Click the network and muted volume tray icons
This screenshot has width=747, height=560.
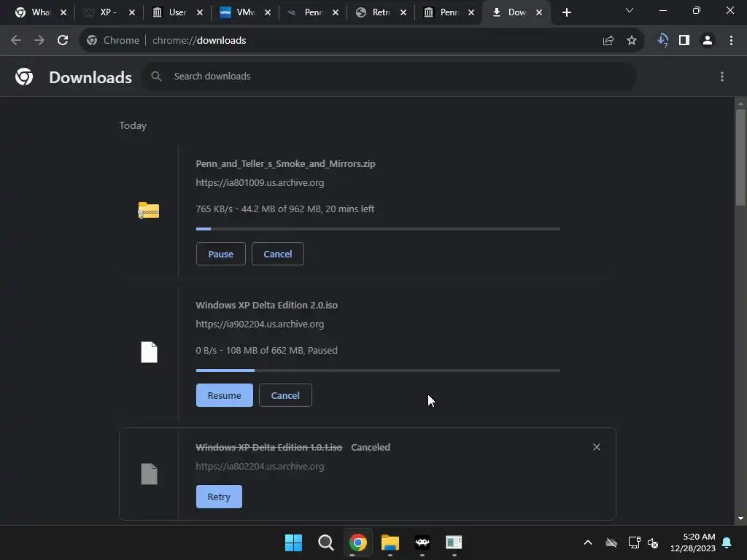[x=643, y=542]
